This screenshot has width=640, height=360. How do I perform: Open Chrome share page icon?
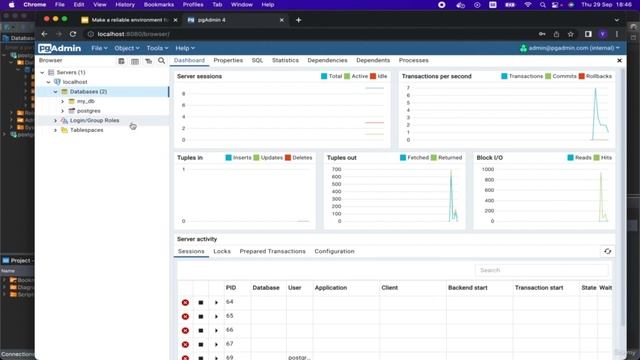556,34
